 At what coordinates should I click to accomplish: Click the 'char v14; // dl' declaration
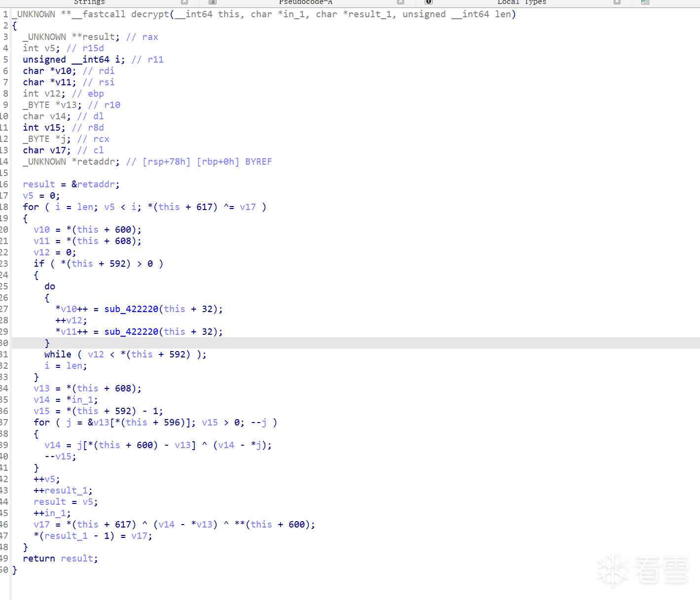click(x=63, y=116)
